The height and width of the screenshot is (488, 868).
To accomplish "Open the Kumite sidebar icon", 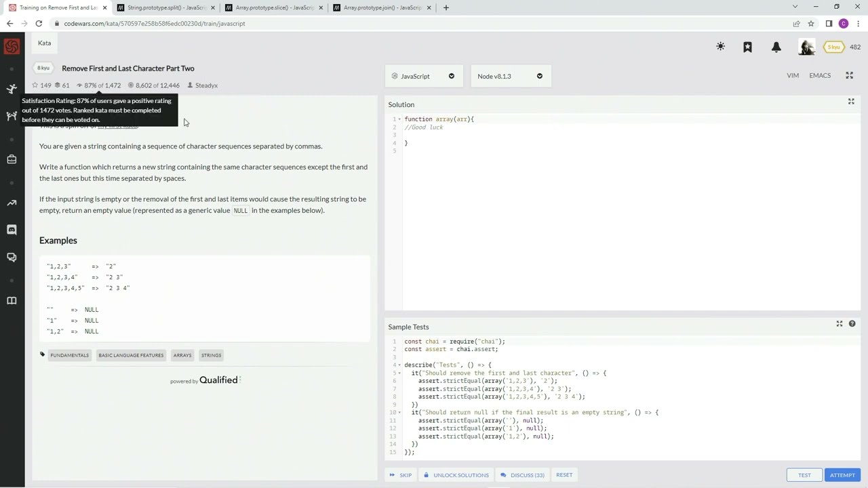I will click(x=12, y=116).
